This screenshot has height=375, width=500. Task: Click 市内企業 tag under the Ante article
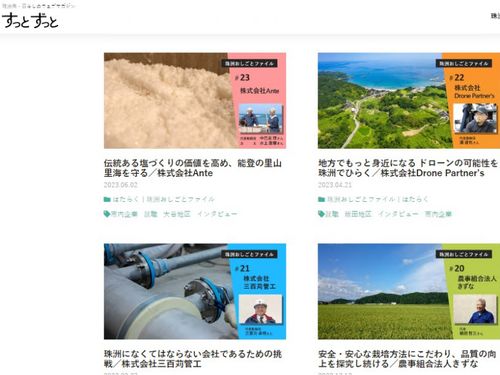coord(124,214)
